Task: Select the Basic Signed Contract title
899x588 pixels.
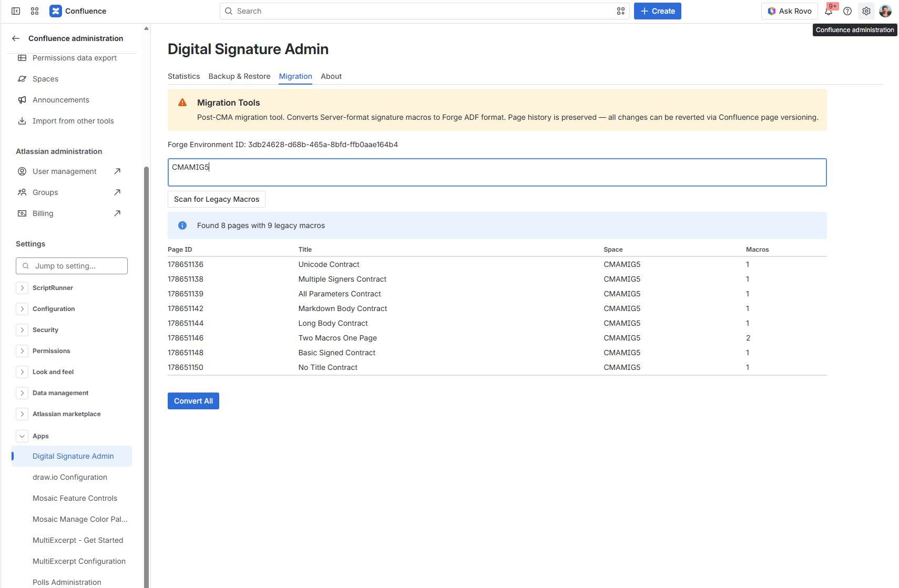Action: pos(337,353)
